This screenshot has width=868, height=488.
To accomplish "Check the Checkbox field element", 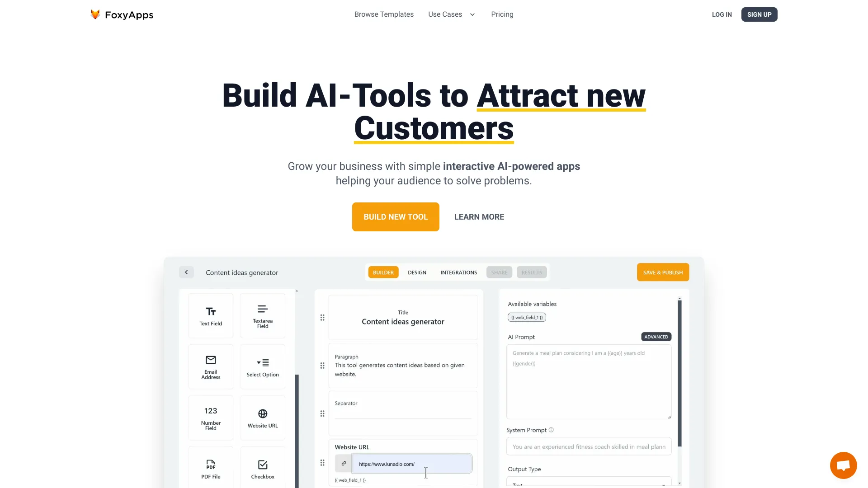I will point(262,467).
